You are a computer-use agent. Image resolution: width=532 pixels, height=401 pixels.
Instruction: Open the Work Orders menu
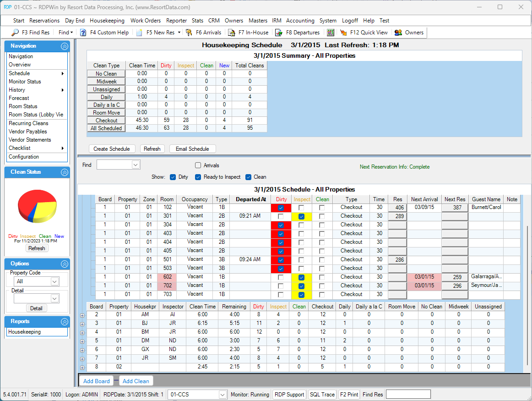[146, 21]
